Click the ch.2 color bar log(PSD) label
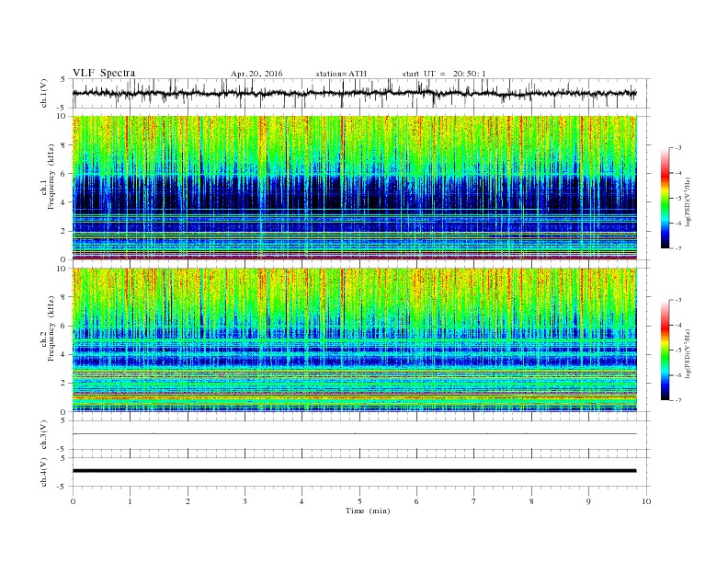Image resolution: width=728 pixels, height=563 pixels. (688, 353)
